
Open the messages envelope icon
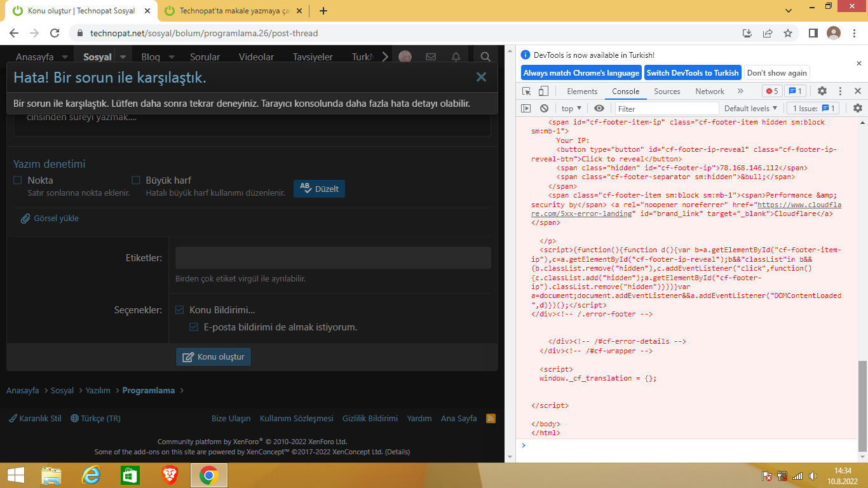pyautogui.click(x=431, y=57)
